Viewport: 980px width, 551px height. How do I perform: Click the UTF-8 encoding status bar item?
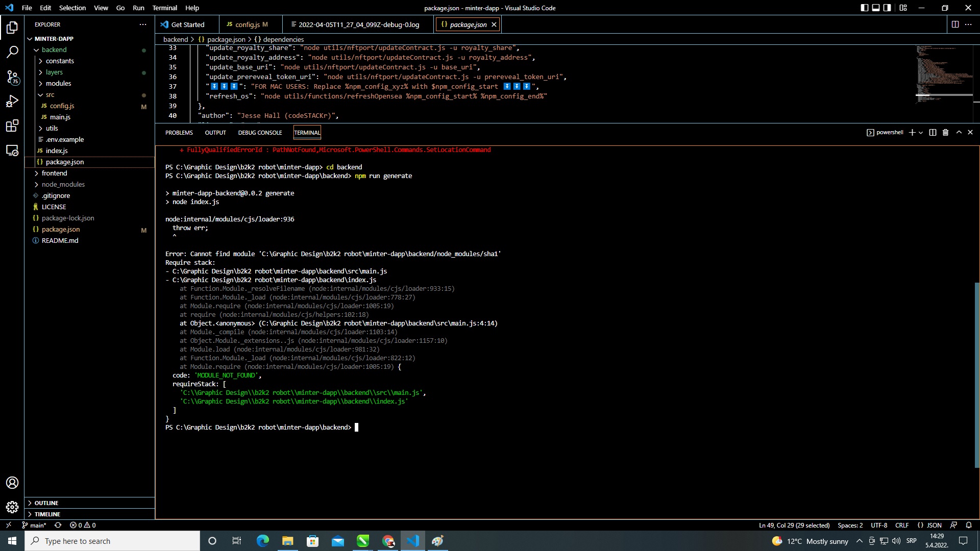(x=879, y=525)
